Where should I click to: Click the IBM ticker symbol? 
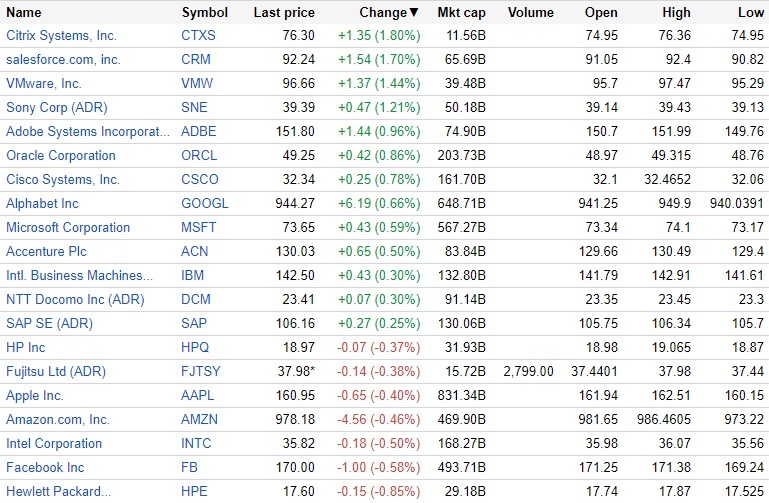click(x=194, y=275)
